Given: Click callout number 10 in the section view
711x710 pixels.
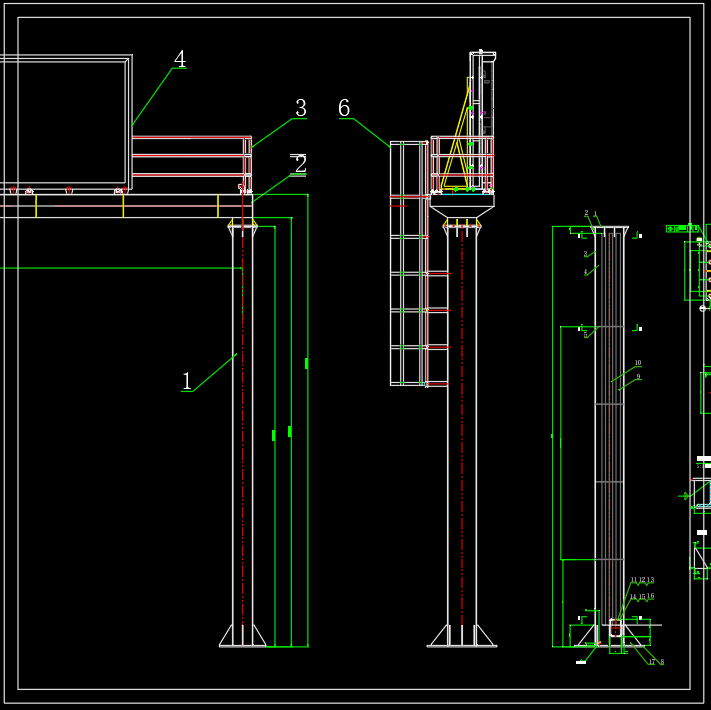Looking at the screenshot, I should [638, 364].
